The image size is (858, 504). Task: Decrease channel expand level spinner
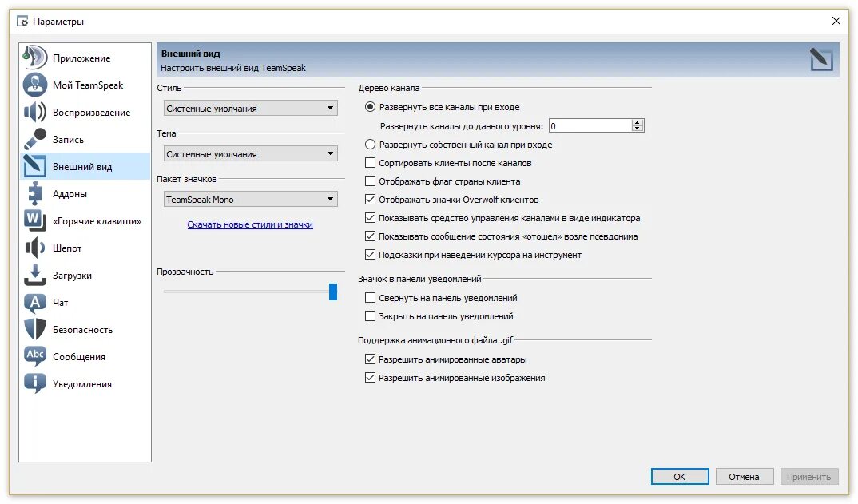(637, 129)
